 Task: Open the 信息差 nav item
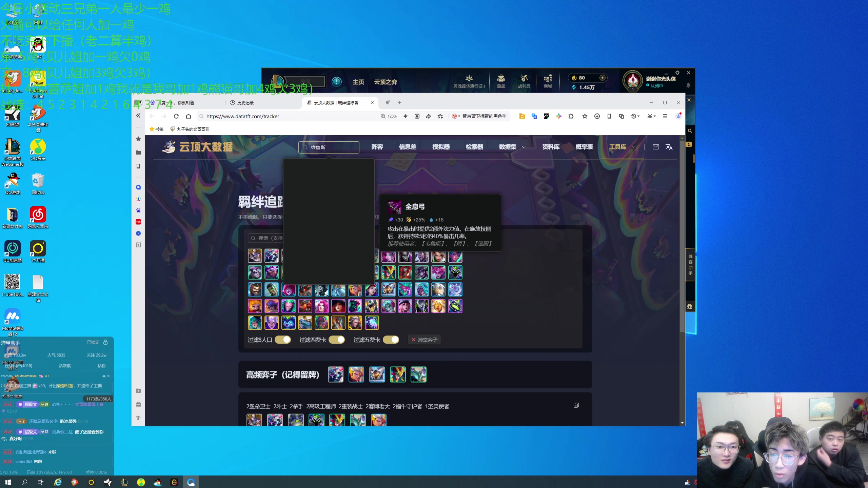[408, 147]
